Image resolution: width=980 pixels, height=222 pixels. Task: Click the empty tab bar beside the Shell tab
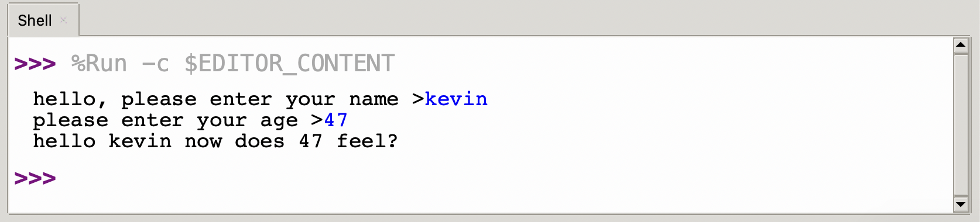point(527,19)
